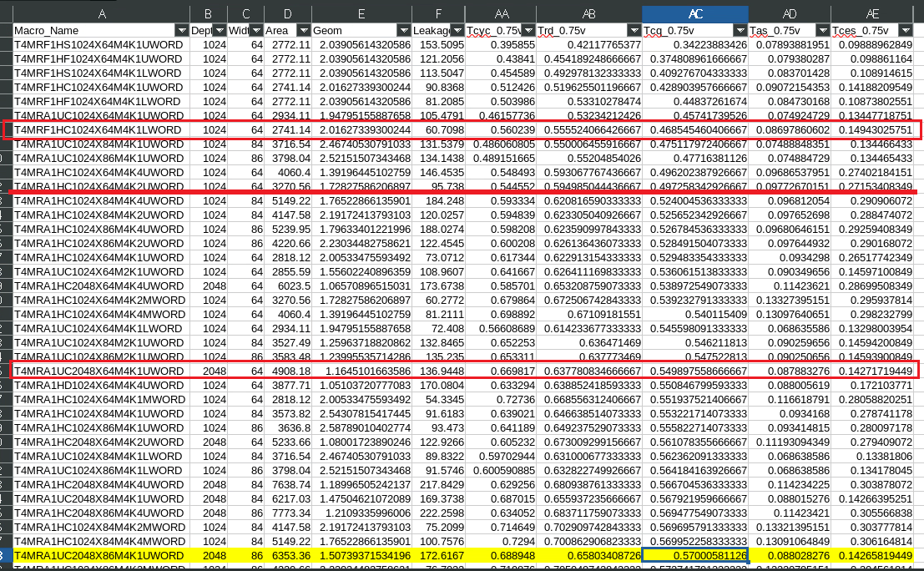Click the column E header
The image size is (924, 571).
tap(361, 14)
